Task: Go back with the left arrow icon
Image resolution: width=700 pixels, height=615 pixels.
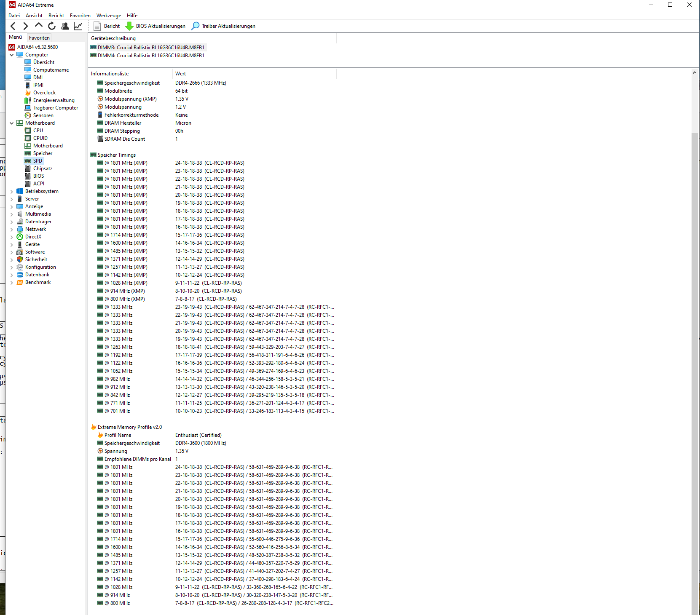Action: point(13,26)
